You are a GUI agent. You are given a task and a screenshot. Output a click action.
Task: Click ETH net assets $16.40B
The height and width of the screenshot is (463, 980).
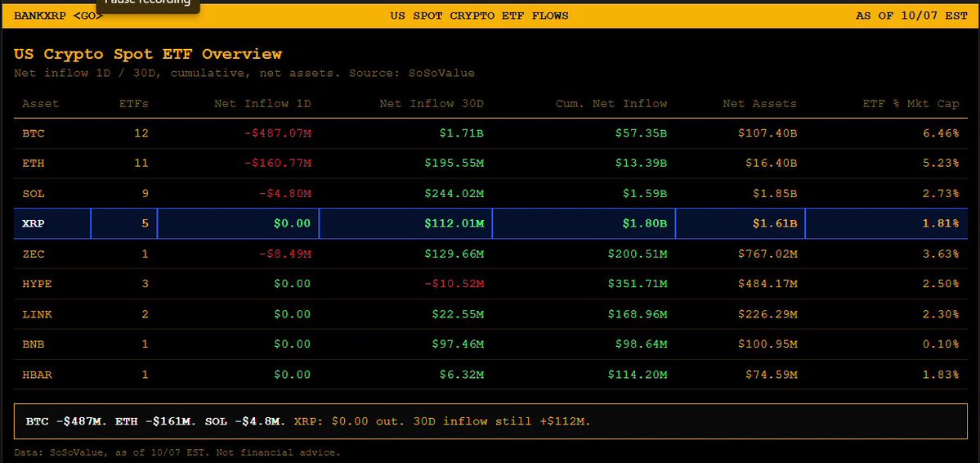pos(772,164)
